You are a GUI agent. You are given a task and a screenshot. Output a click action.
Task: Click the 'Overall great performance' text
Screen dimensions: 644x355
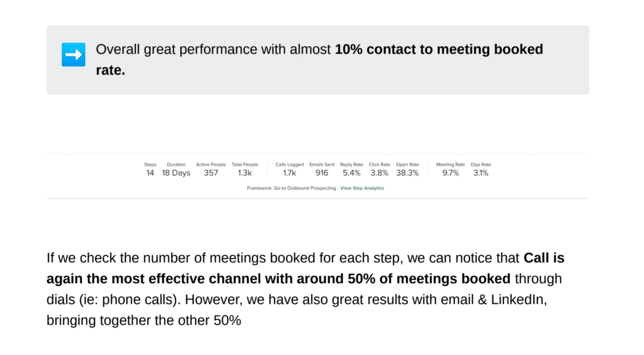tap(177, 50)
